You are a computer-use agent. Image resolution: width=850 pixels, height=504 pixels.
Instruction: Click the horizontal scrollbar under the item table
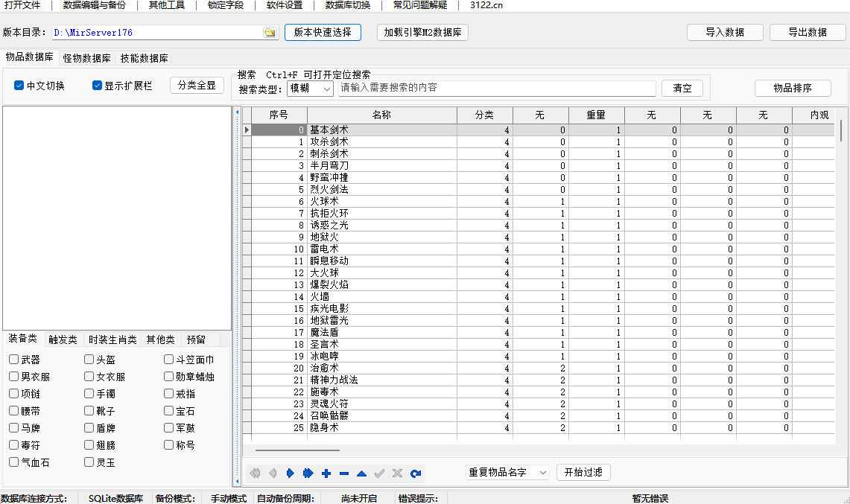(298, 450)
